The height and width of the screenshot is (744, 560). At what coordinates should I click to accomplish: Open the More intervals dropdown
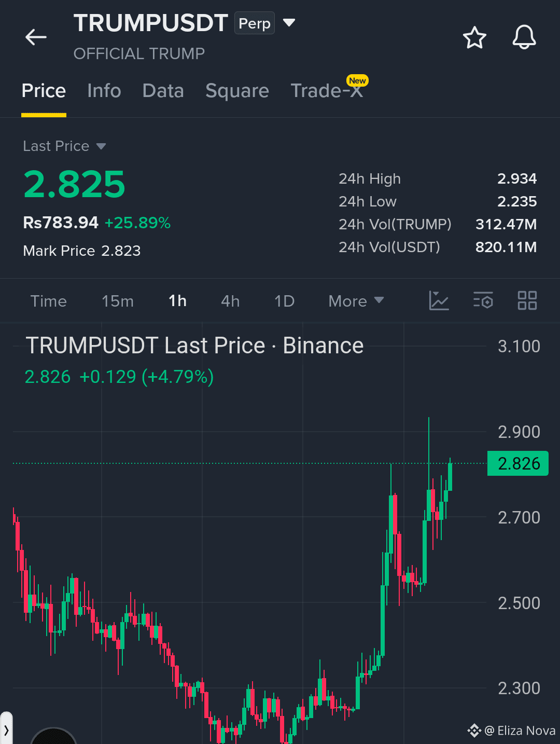[x=356, y=301]
